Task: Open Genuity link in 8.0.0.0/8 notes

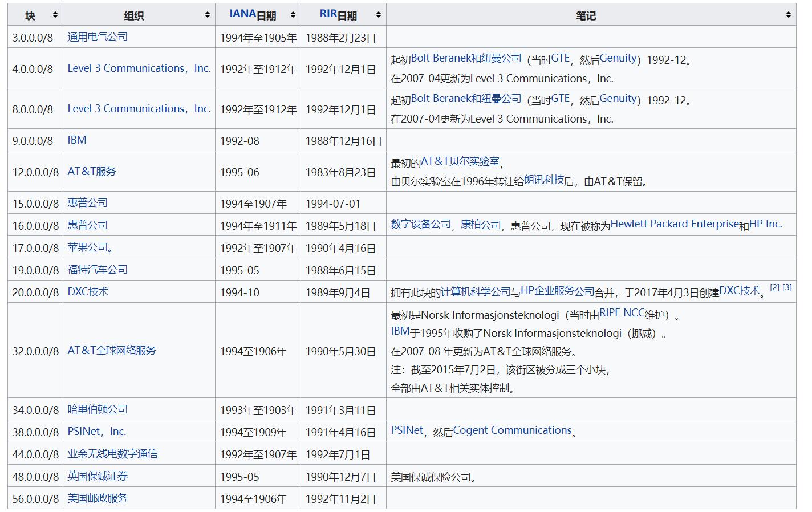Action: (618, 99)
